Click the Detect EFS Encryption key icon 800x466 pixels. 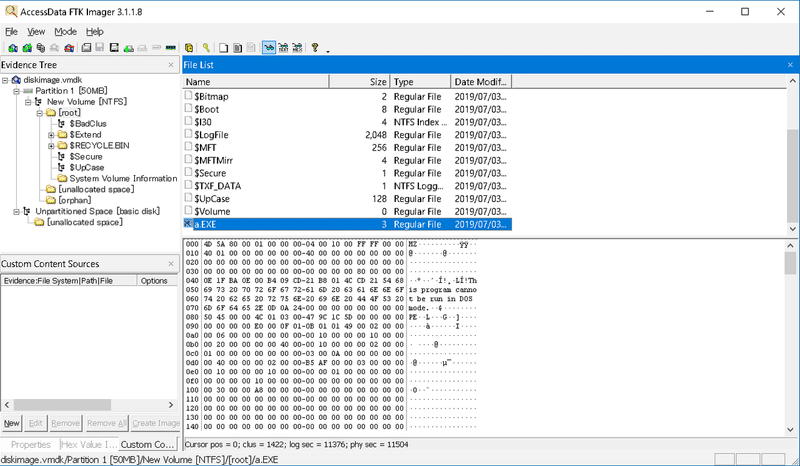(206, 47)
